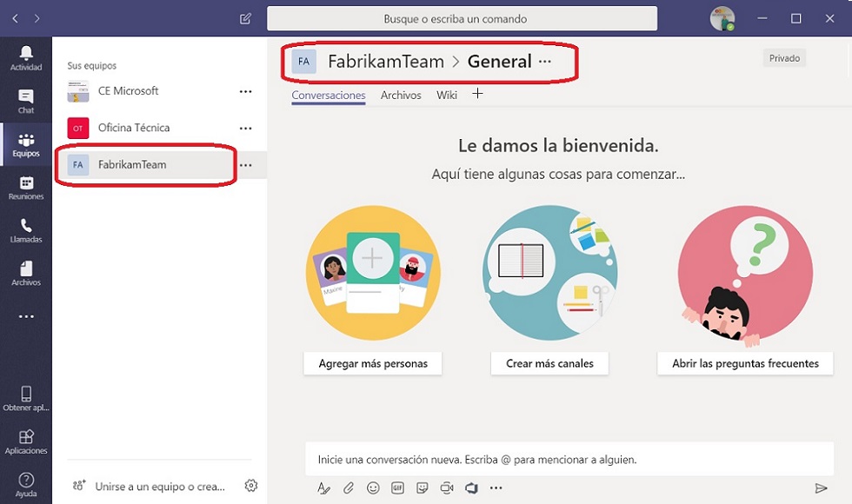This screenshot has height=504, width=852.
Task: Open Archivos in left sidebar
Action: point(25,269)
